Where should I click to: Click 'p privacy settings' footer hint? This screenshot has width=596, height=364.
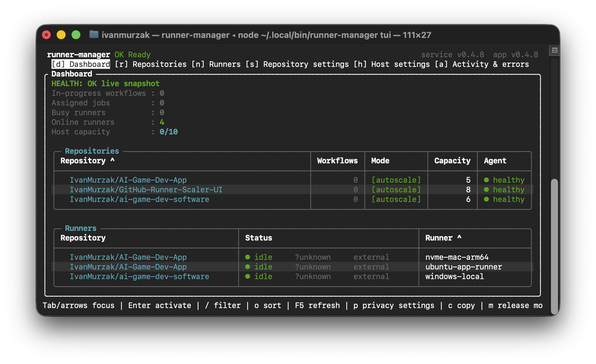(x=394, y=305)
